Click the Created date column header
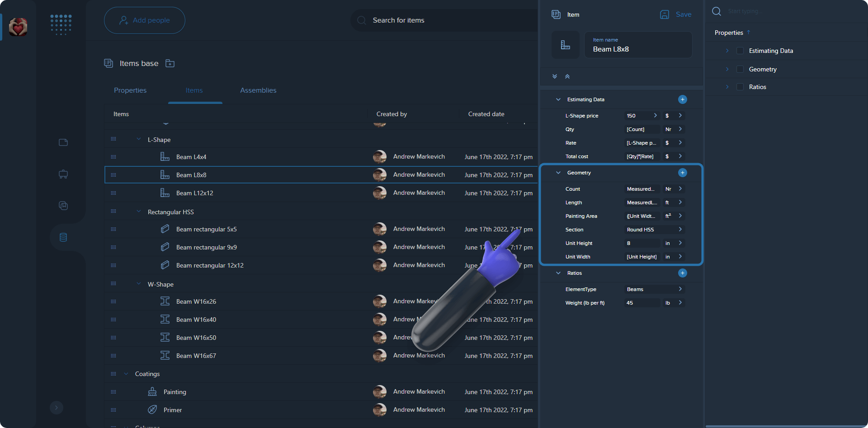Screen dimensions: 868x428 click(486, 114)
